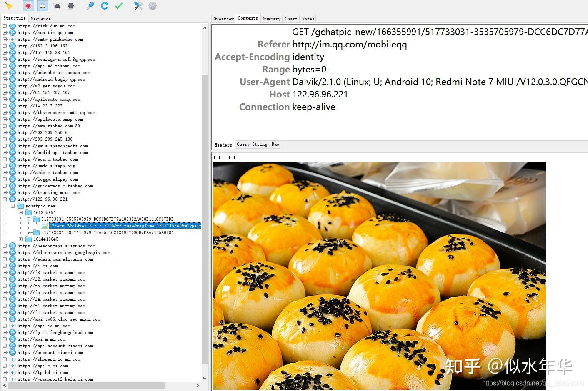Open the Contents tab
Screen dimensions: 588x391
coord(248,18)
